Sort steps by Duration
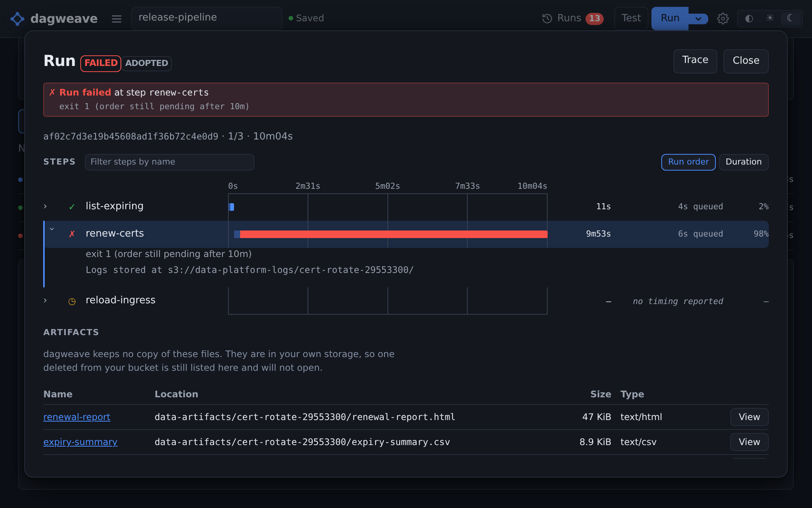Image resolution: width=812 pixels, height=508 pixels. [x=743, y=162]
